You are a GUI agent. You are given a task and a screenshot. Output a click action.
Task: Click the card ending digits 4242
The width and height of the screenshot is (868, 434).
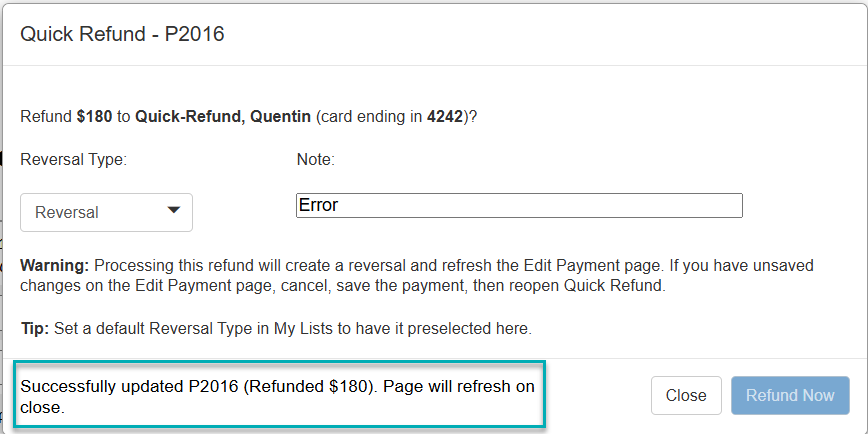pyautogui.click(x=444, y=116)
